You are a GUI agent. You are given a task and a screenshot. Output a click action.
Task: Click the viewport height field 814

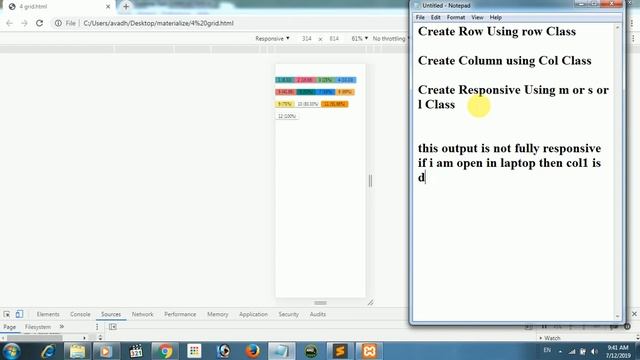(334, 38)
